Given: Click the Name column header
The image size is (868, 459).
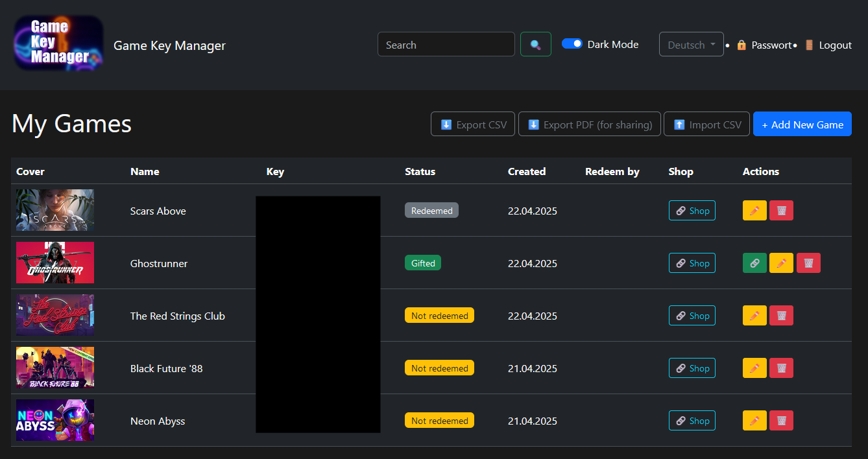Looking at the screenshot, I should point(145,171).
